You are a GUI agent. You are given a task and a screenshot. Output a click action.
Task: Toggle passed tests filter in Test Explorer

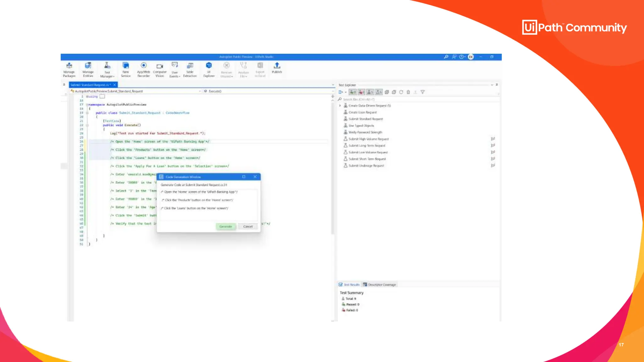click(x=353, y=92)
